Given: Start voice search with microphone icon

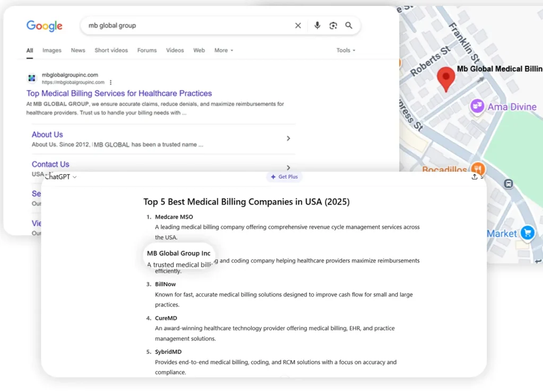Looking at the screenshot, I should [x=317, y=25].
